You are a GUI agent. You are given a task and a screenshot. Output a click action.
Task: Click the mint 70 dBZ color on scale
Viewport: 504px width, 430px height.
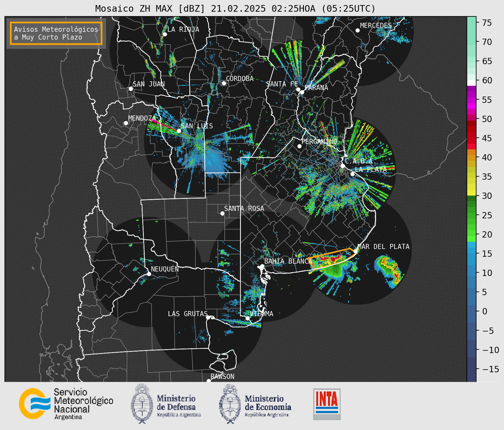(x=471, y=42)
